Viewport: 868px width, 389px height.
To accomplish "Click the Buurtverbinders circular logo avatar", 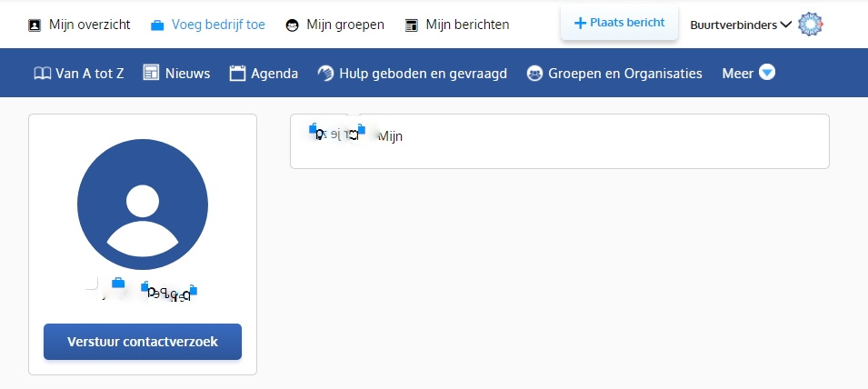I will coord(810,25).
